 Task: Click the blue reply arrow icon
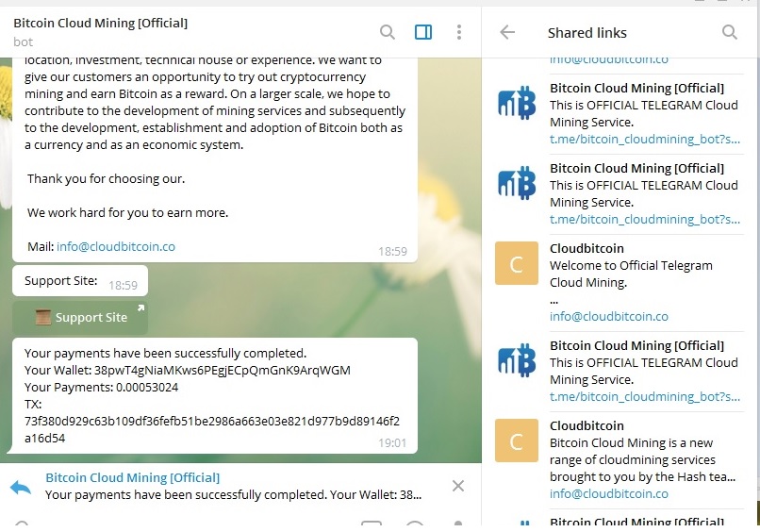pos(21,487)
